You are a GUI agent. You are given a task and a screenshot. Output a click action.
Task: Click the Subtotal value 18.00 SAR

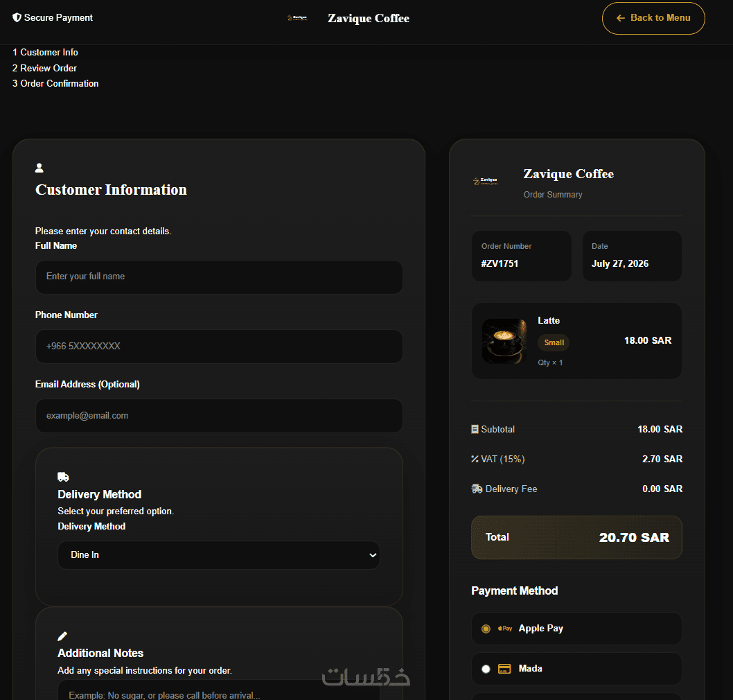pos(660,429)
